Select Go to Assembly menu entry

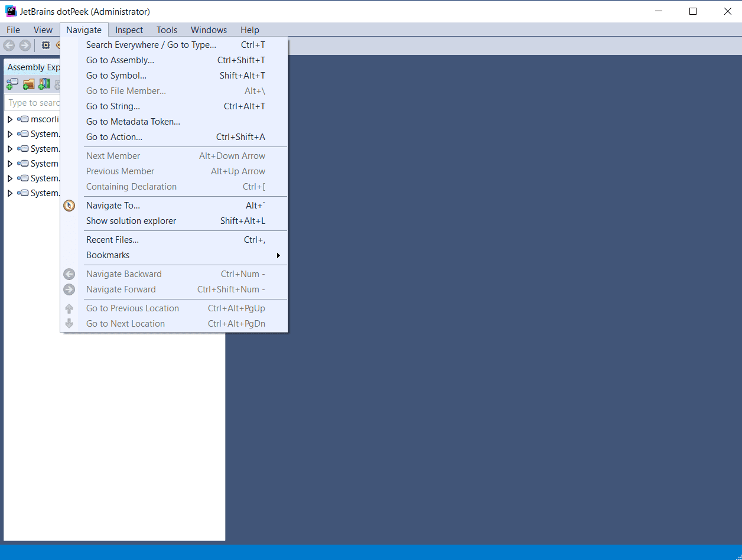click(x=174, y=60)
